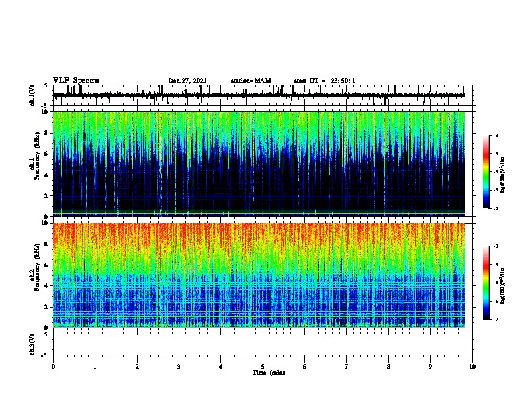Click the ch.1 spectrogram color scale bar
The image size is (532, 411).
pos(486,172)
